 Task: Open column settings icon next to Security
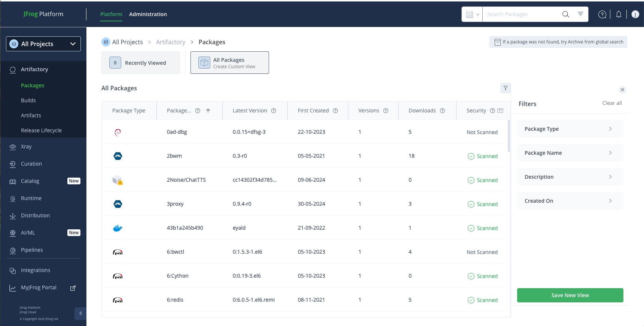coord(500,111)
